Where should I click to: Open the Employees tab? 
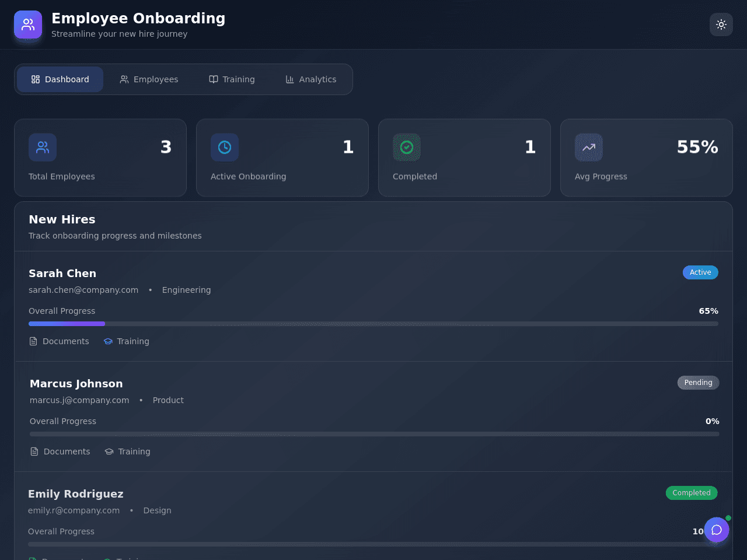pos(149,79)
